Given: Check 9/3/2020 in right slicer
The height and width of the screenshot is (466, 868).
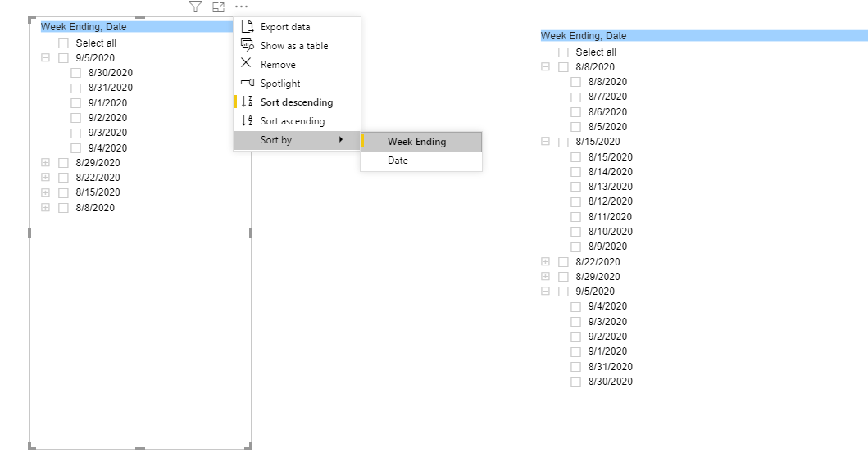Looking at the screenshot, I should 575,322.
